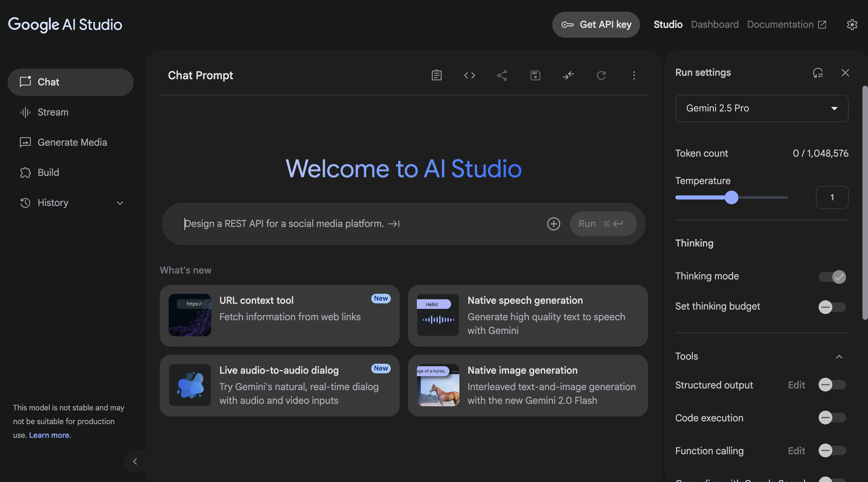Viewport: 868px width, 482px height.
Task: Open Native image generation card title
Action: coord(522,370)
